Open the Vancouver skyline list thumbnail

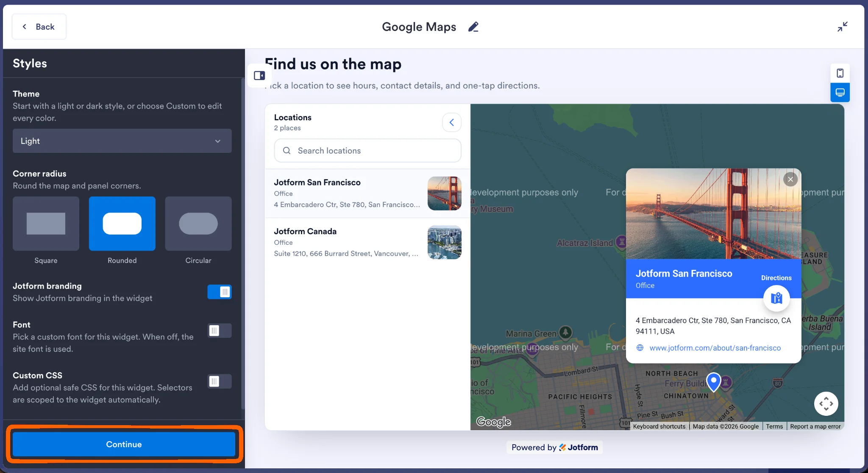click(x=445, y=243)
